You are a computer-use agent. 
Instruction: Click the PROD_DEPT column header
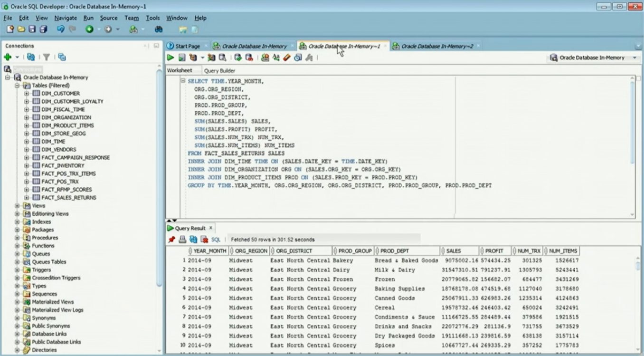tap(407, 251)
